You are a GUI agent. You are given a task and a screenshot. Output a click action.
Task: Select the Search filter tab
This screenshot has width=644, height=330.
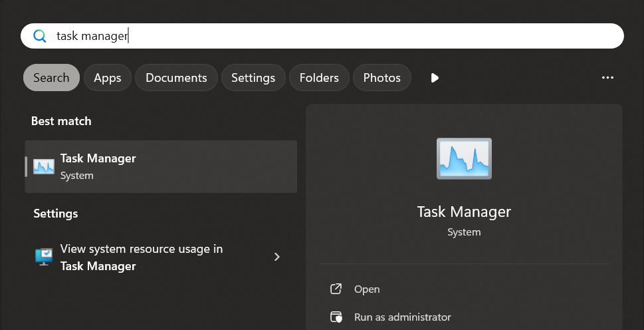[51, 78]
